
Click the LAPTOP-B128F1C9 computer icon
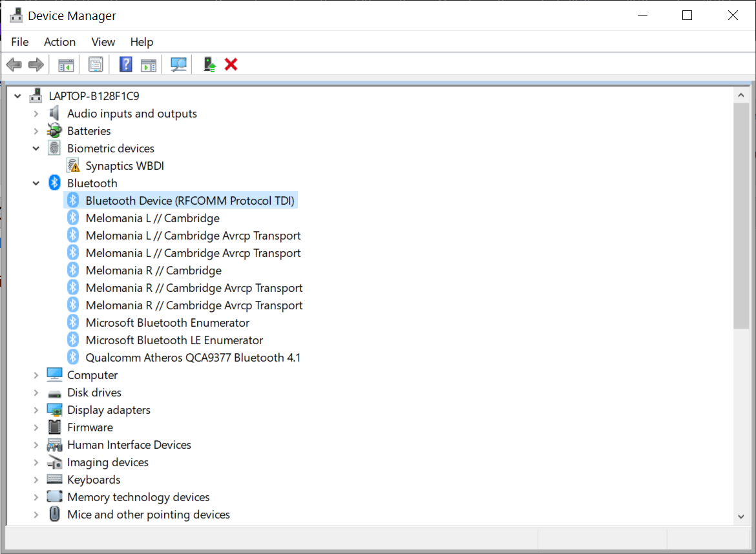coord(36,96)
